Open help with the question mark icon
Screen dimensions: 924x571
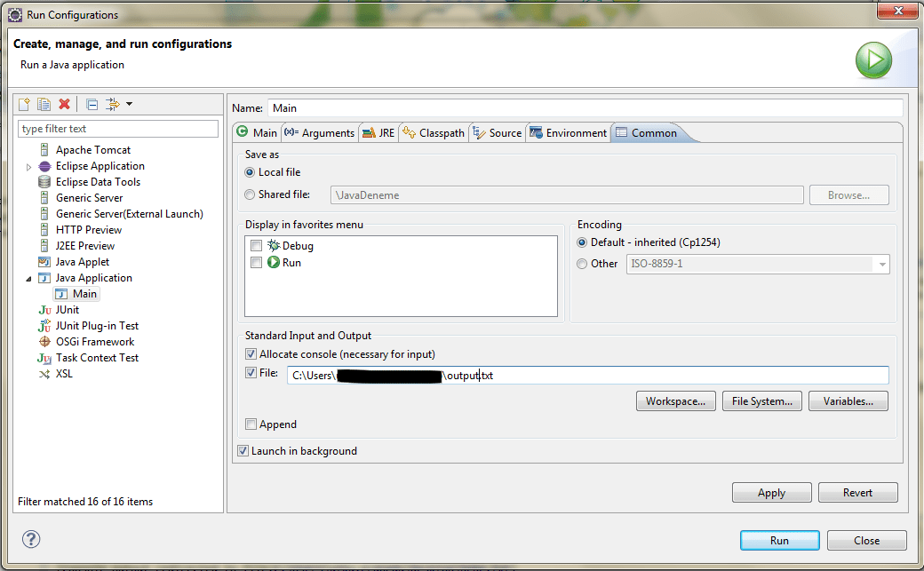point(31,539)
